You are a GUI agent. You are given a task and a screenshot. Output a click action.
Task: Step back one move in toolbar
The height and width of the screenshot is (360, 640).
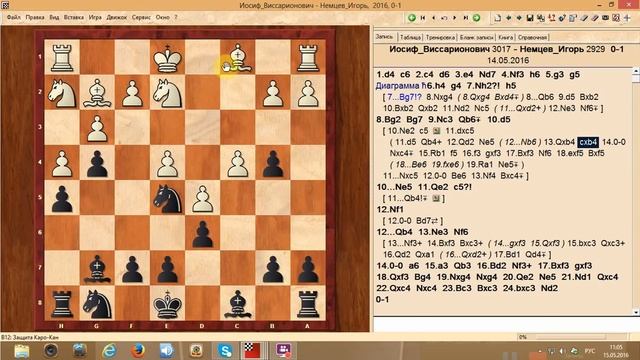(x=433, y=18)
